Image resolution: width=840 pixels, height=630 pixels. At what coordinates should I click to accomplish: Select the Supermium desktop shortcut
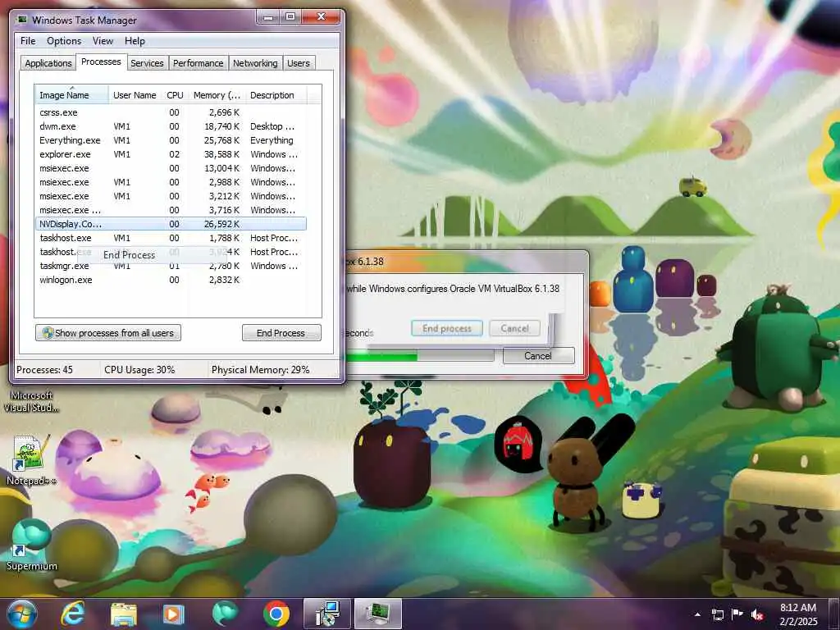(x=31, y=545)
